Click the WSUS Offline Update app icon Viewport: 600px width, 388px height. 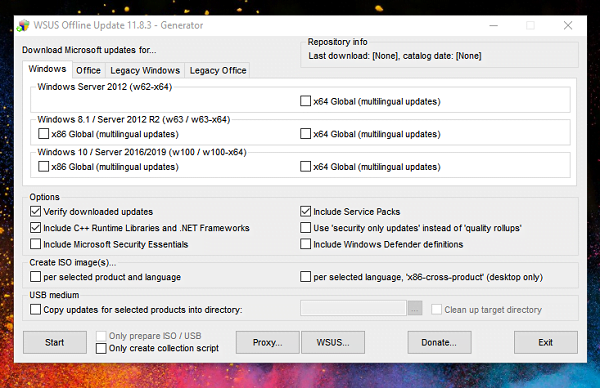23,26
